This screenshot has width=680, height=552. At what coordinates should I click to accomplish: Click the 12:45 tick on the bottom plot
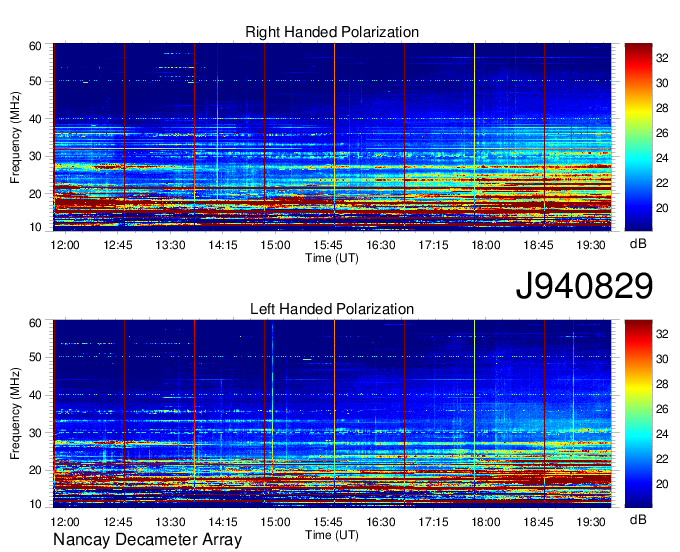118,522
